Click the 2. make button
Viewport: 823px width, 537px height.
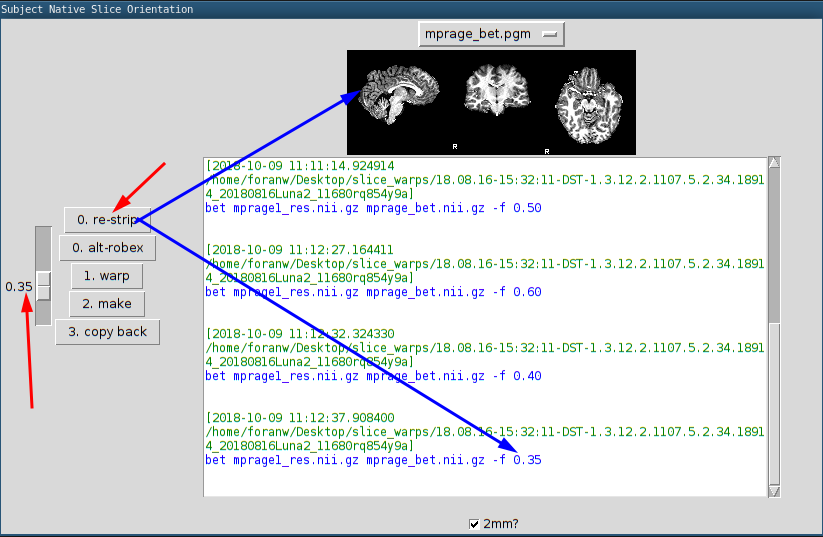[107, 303]
